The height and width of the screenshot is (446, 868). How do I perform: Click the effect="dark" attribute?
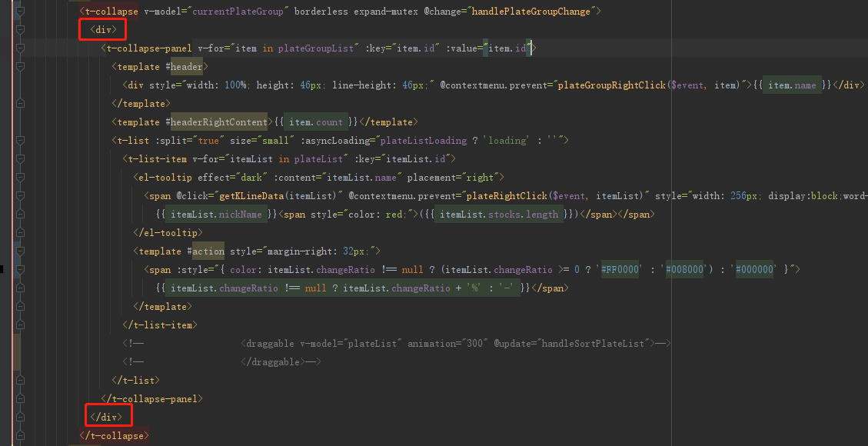pyautogui.click(x=233, y=178)
